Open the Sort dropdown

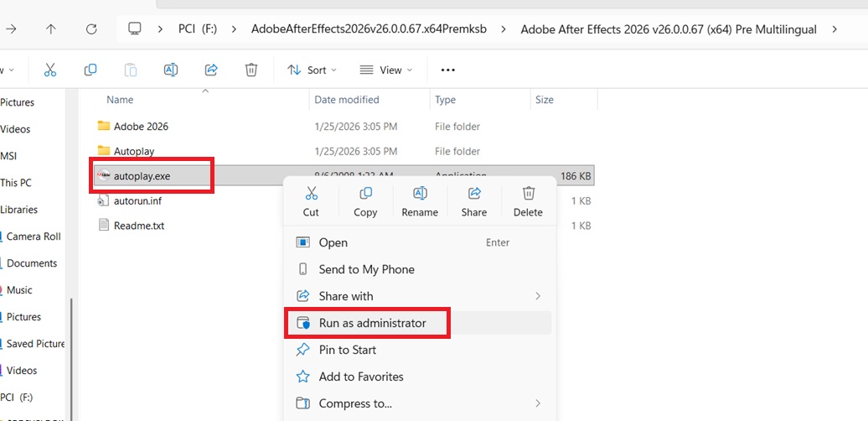313,70
